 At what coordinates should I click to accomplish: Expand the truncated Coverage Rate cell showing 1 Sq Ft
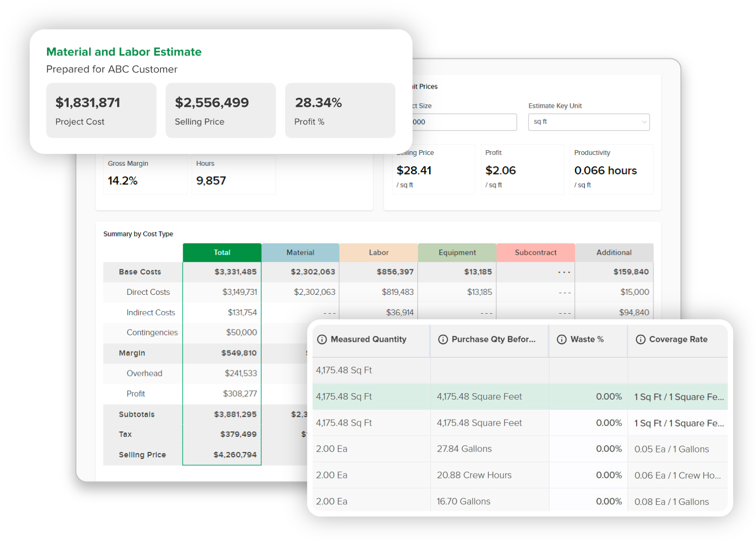pyautogui.click(x=678, y=396)
